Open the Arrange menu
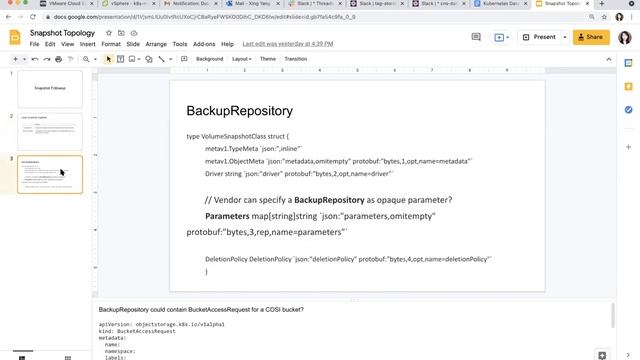640x360 pixels. tap(156, 44)
